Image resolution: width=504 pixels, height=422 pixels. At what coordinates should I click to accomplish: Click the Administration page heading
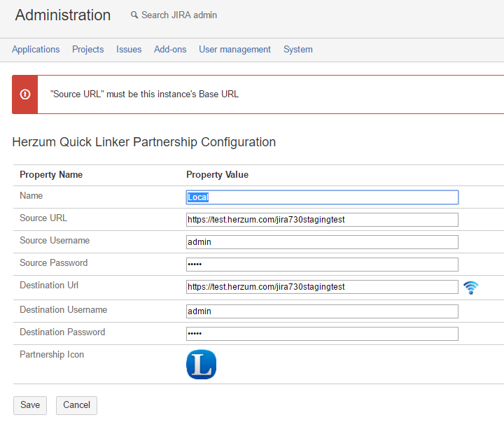coord(63,15)
